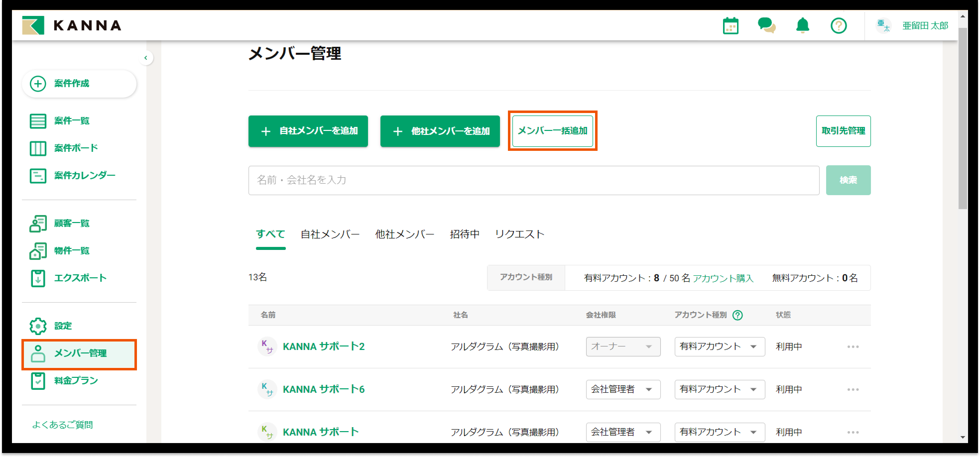Open 設定 via the gear icon
Screen dimensions: 980x457
38,326
